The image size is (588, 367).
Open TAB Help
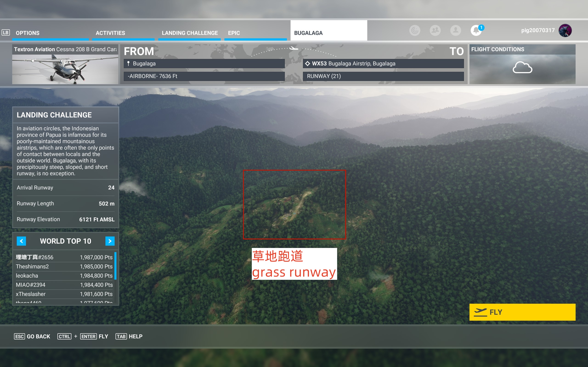tap(129, 336)
